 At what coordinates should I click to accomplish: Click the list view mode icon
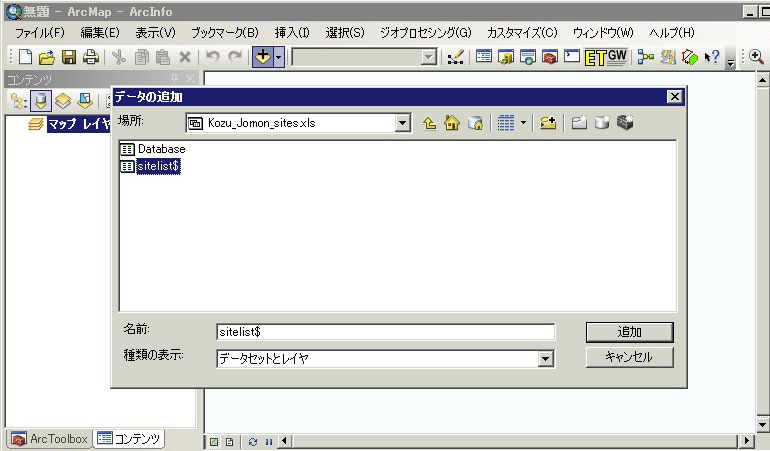click(506, 123)
